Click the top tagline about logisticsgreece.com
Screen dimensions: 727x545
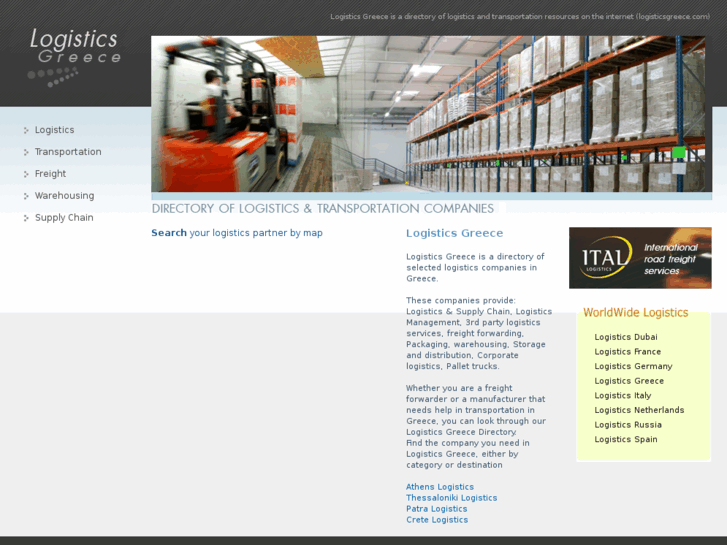[x=520, y=17]
